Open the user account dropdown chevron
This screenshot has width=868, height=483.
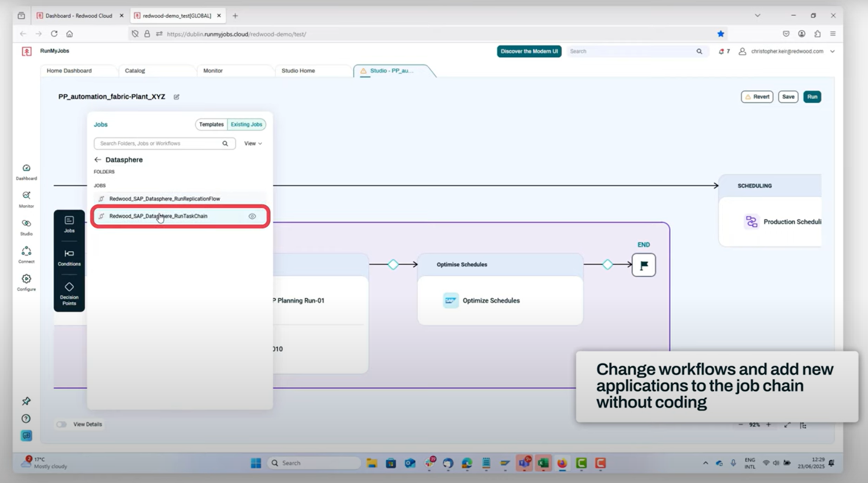click(x=832, y=51)
